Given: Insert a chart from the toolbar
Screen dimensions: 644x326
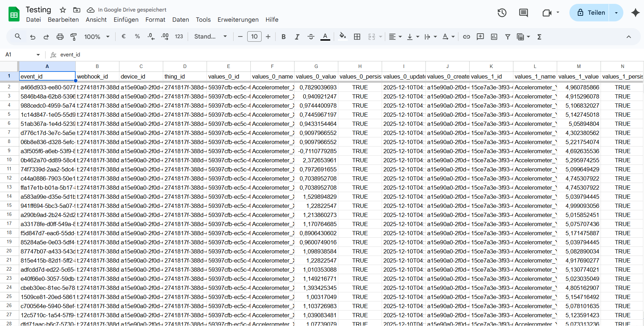Looking at the screenshot, I should point(494,36).
